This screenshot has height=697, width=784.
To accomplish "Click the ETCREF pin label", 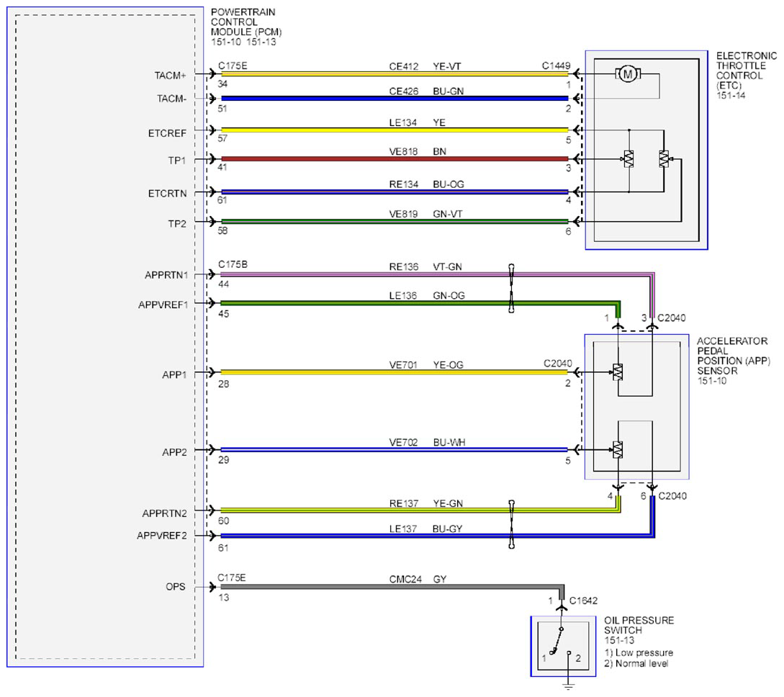I will point(167,133).
